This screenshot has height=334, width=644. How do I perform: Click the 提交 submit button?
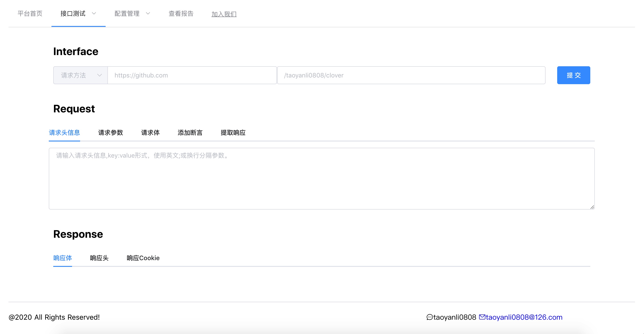click(574, 75)
